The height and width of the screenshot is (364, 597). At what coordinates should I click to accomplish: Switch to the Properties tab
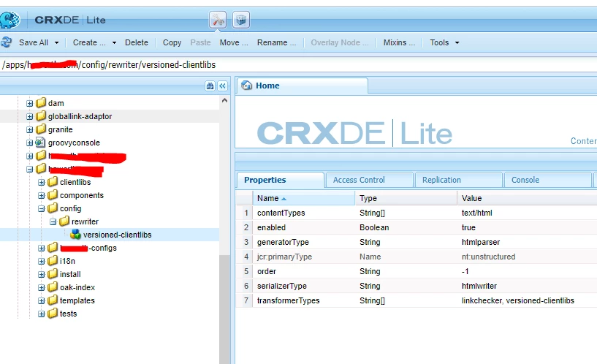[x=281, y=180]
